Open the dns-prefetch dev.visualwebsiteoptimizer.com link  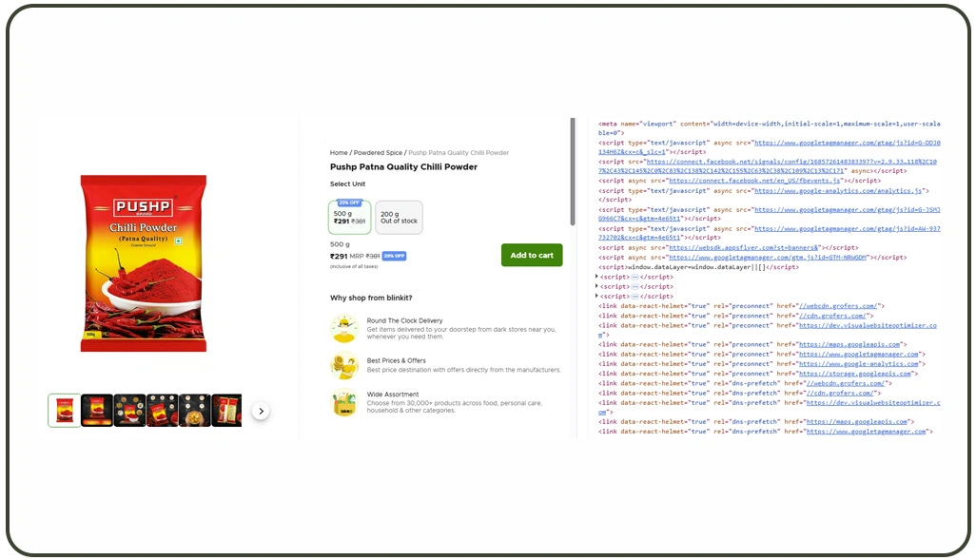coord(873,402)
